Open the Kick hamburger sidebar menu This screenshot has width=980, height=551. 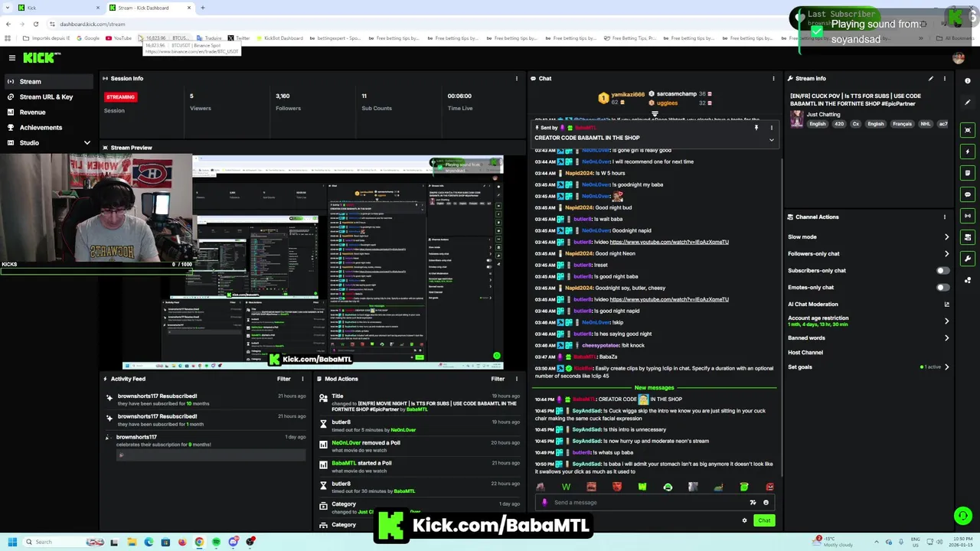pos(11,57)
